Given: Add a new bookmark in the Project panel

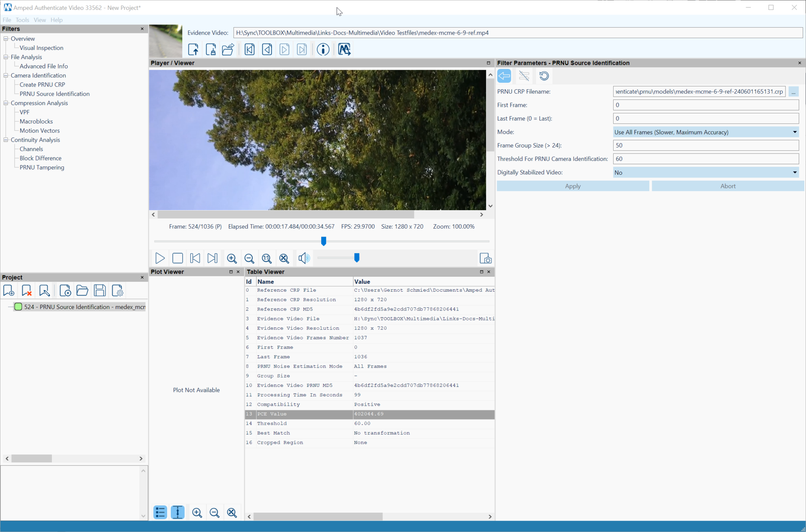Looking at the screenshot, I should (x=9, y=290).
